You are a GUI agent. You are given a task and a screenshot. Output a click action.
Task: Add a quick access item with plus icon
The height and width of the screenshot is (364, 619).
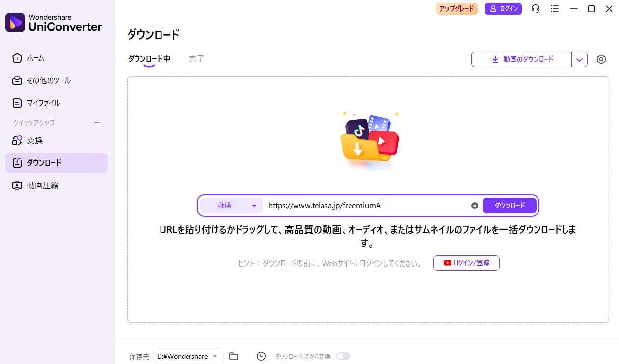[x=97, y=123]
